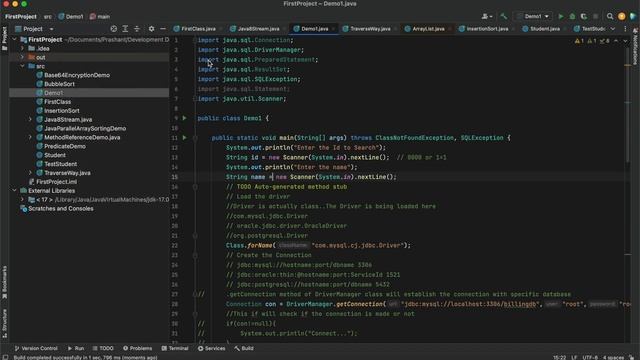The height and width of the screenshot is (360, 640).
Task: Open Version Control tool window
Action: tap(36, 349)
